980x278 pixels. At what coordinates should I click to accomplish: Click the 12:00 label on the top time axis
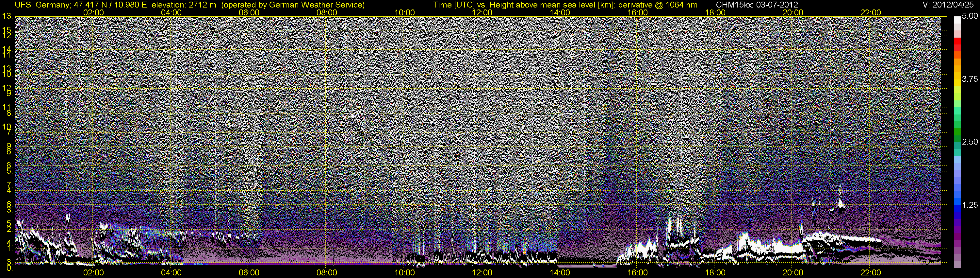482,12
